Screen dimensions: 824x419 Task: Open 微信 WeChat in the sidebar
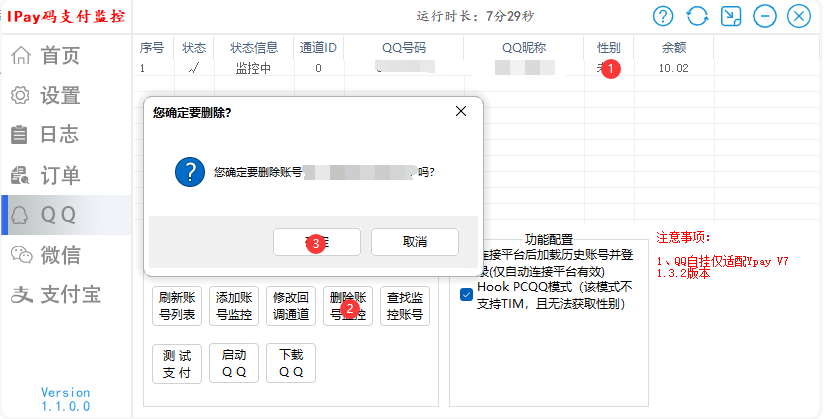[x=66, y=255]
